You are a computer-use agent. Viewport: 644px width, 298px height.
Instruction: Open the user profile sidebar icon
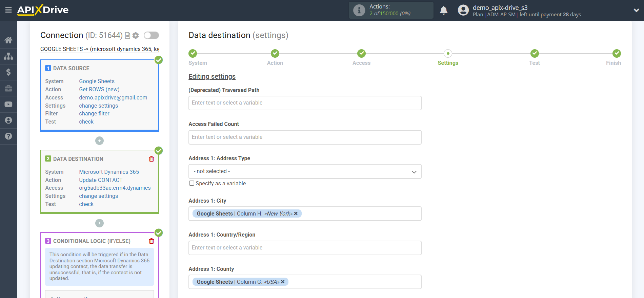[x=8, y=120]
